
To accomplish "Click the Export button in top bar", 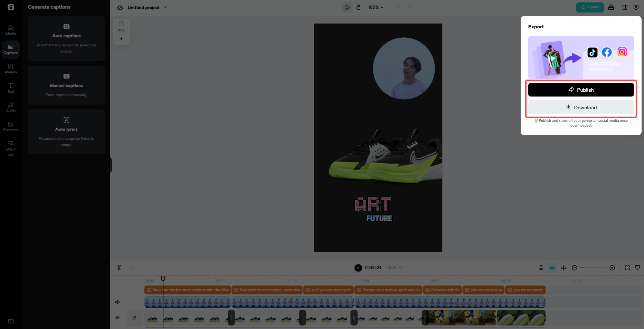I will pyautogui.click(x=590, y=7).
